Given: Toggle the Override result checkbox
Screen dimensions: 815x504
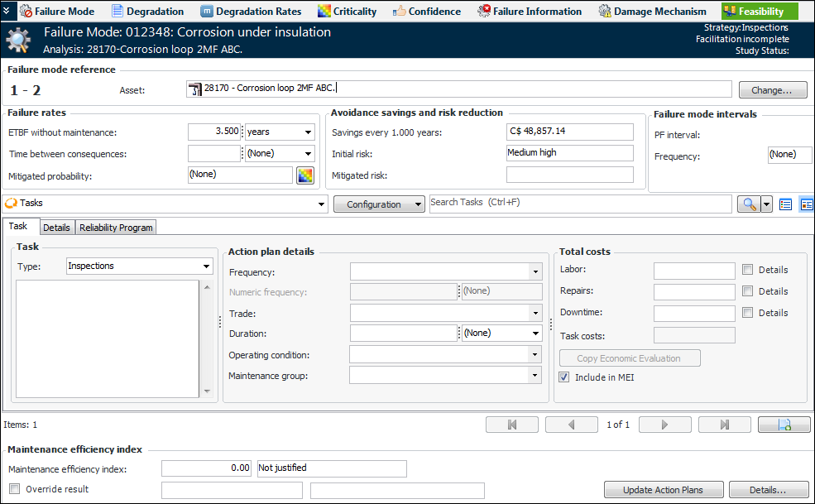Looking at the screenshot, I should 14,489.
